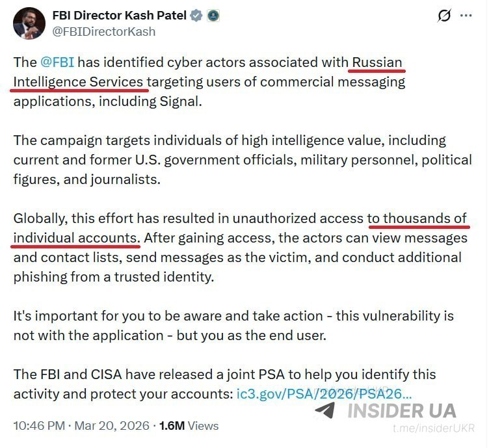Click Kash Patel's profile avatar photo
489x448 pixels.
pyautogui.click(x=28, y=23)
